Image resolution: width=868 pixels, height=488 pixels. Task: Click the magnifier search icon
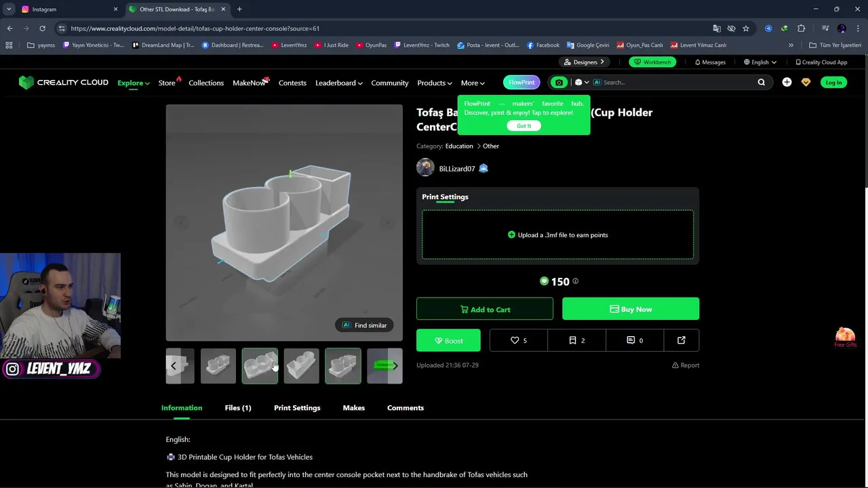(x=761, y=83)
